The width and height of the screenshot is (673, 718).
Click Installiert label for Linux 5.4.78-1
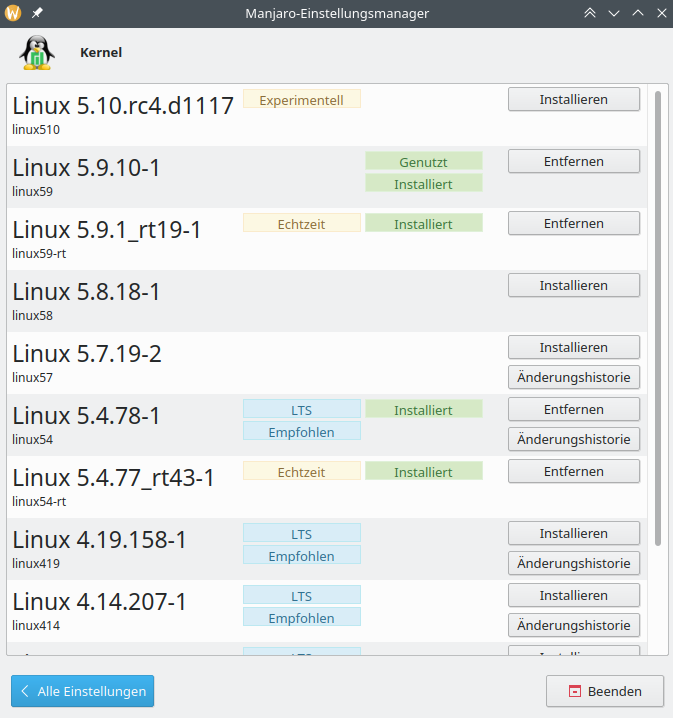pyautogui.click(x=423, y=409)
